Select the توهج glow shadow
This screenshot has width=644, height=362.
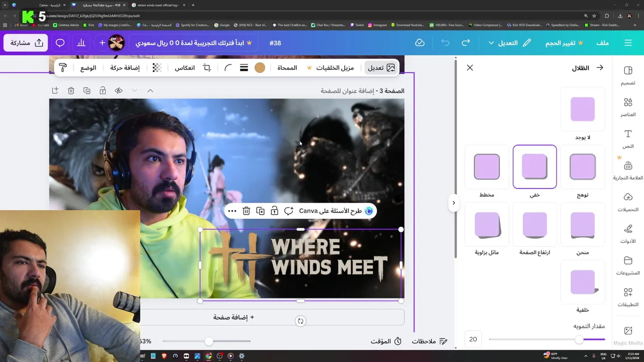coord(583,167)
